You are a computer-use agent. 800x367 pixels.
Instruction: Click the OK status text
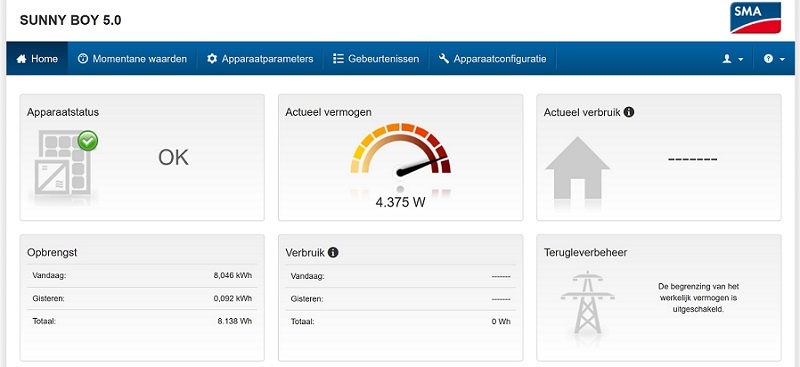[173, 158]
